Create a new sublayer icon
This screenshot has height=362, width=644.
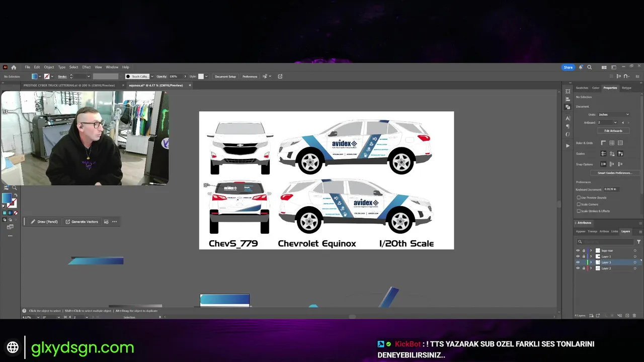(x=619, y=315)
